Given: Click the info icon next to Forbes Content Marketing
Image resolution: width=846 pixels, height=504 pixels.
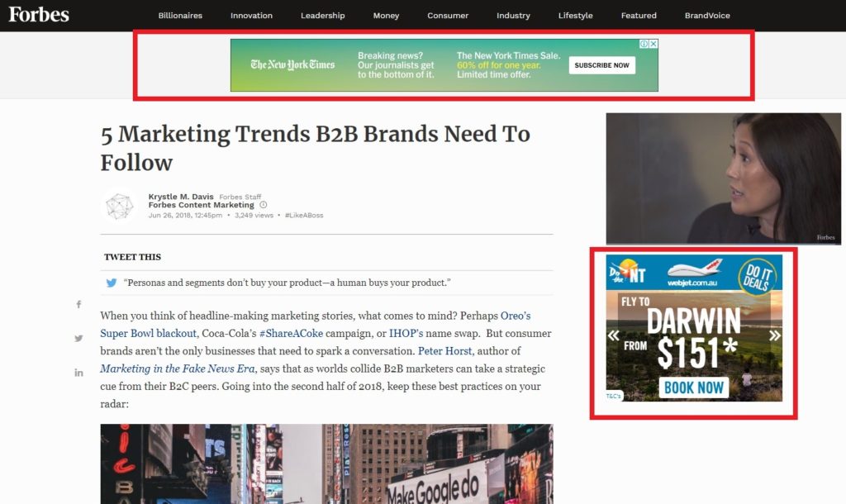Looking at the screenshot, I should 264,205.
